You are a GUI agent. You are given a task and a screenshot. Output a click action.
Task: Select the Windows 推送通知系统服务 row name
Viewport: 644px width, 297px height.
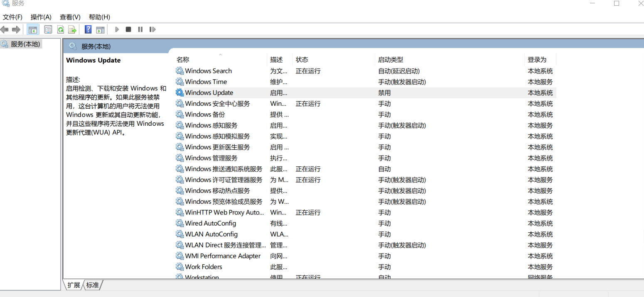224,169
